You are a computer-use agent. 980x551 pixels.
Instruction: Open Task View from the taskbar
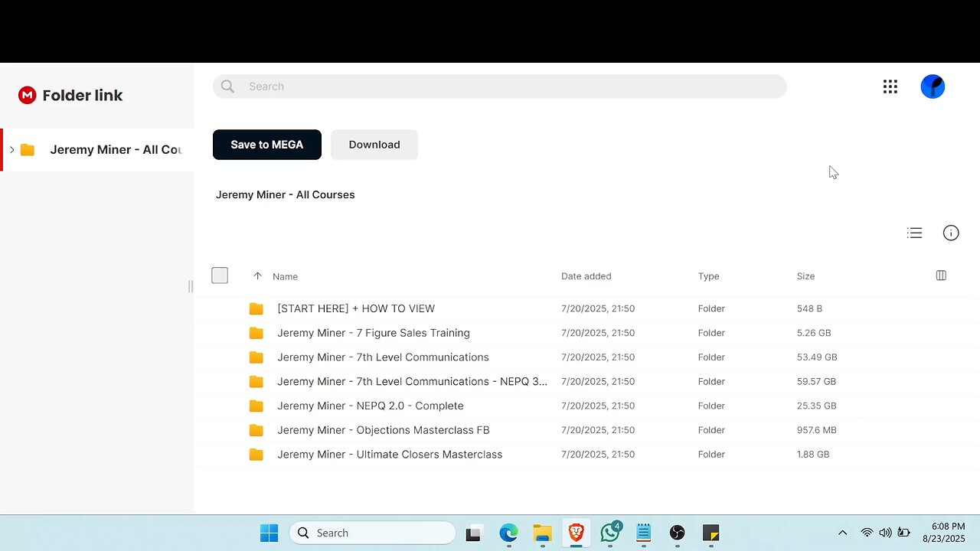pyautogui.click(x=473, y=533)
